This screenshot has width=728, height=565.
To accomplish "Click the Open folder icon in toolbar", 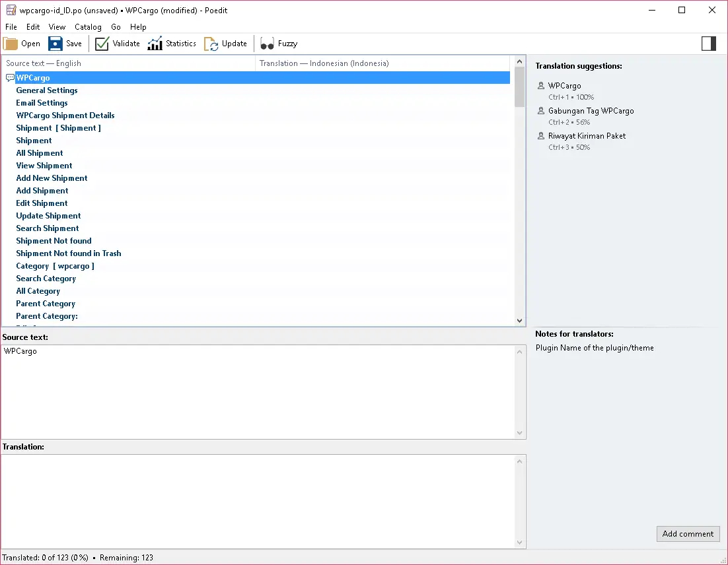I will coord(11,44).
